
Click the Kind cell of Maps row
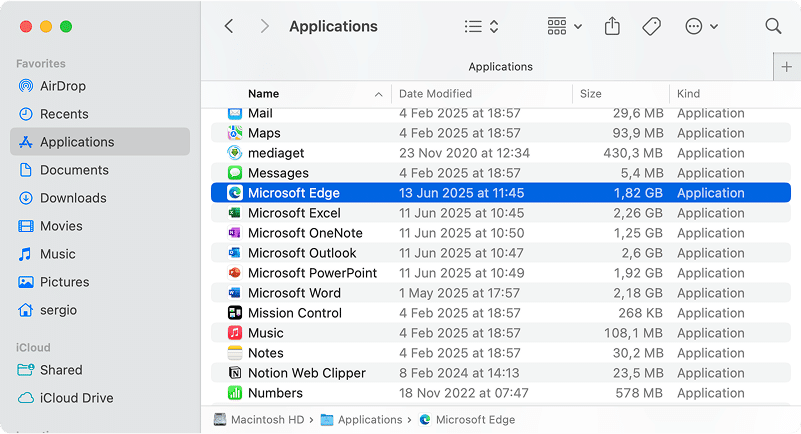(711, 133)
